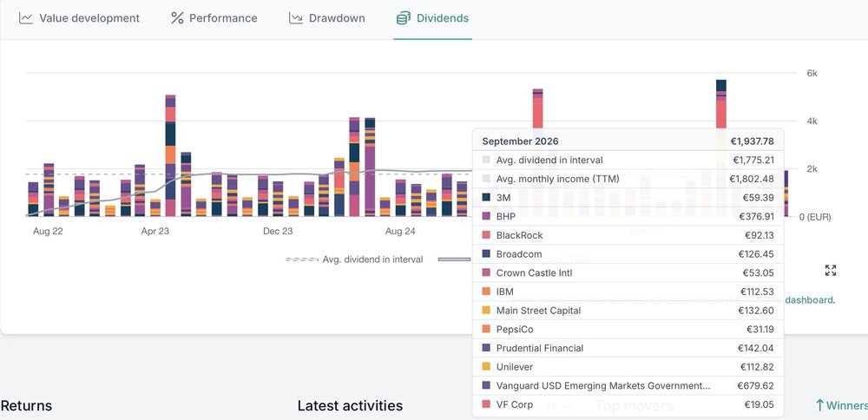Click the €53.05 Crown Castle amount
Screen dimensions: 868x420
pyautogui.click(x=759, y=272)
